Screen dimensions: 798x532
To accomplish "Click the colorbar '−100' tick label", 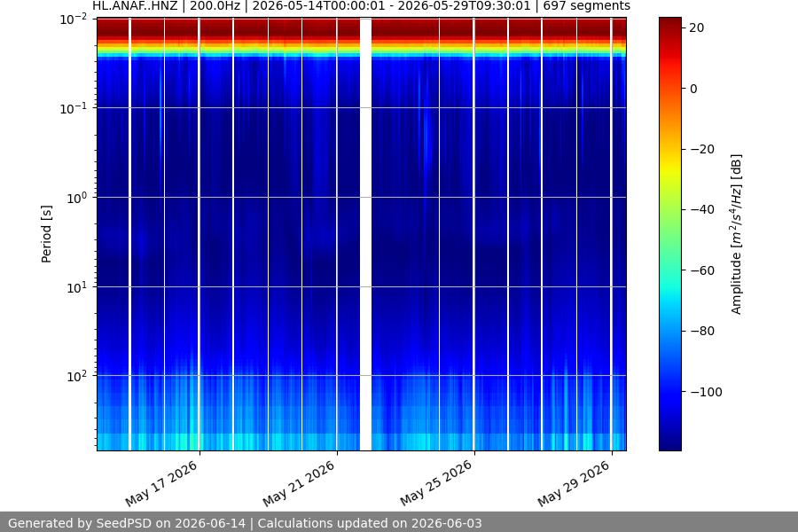I will click(706, 392).
